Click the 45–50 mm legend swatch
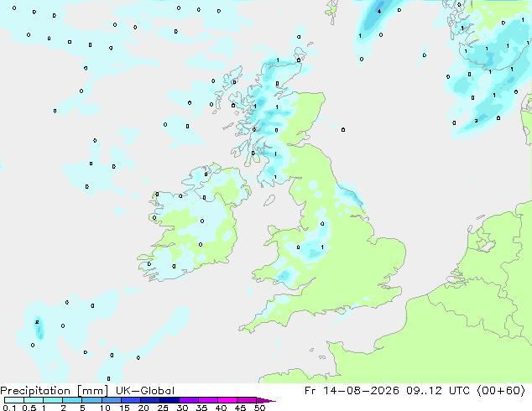The height and width of the screenshot is (411, 532). pos(247,400)
